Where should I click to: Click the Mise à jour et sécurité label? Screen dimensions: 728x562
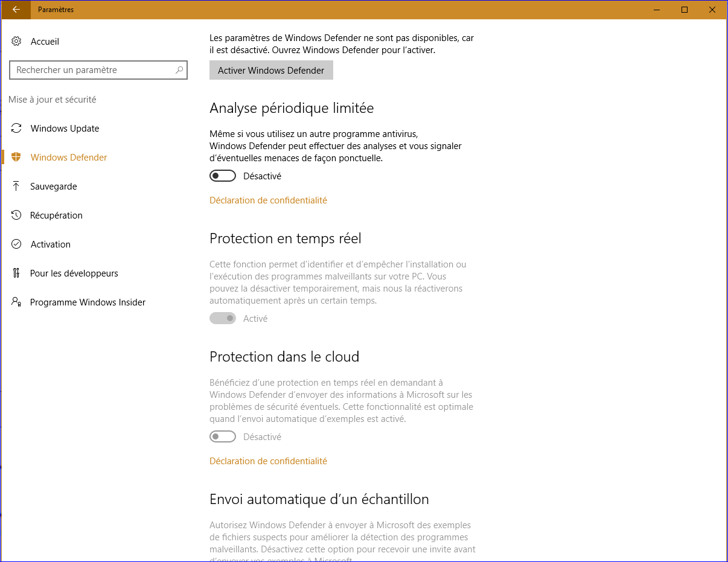click(x=53, y=100)
